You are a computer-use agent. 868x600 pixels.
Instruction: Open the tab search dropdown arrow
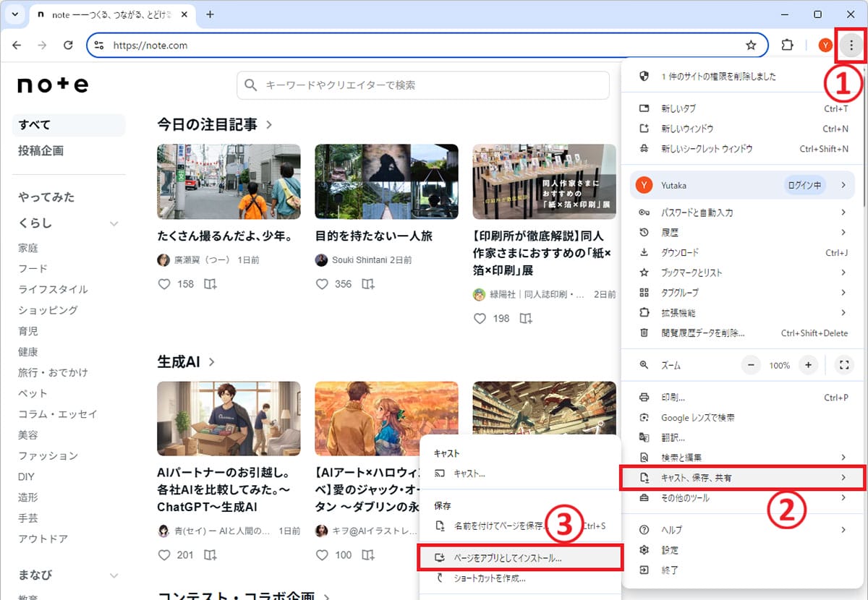(x=14, y=14)
